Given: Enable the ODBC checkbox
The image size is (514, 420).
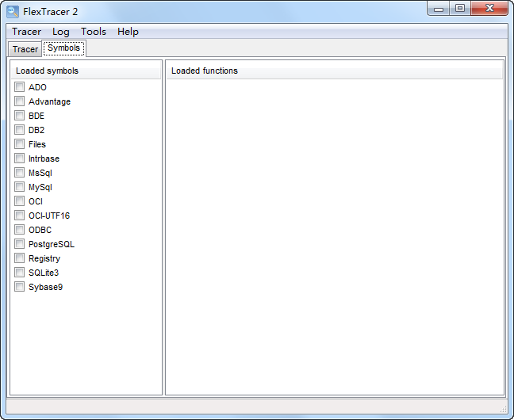Looking at the screenshot, I should point(19,229).
